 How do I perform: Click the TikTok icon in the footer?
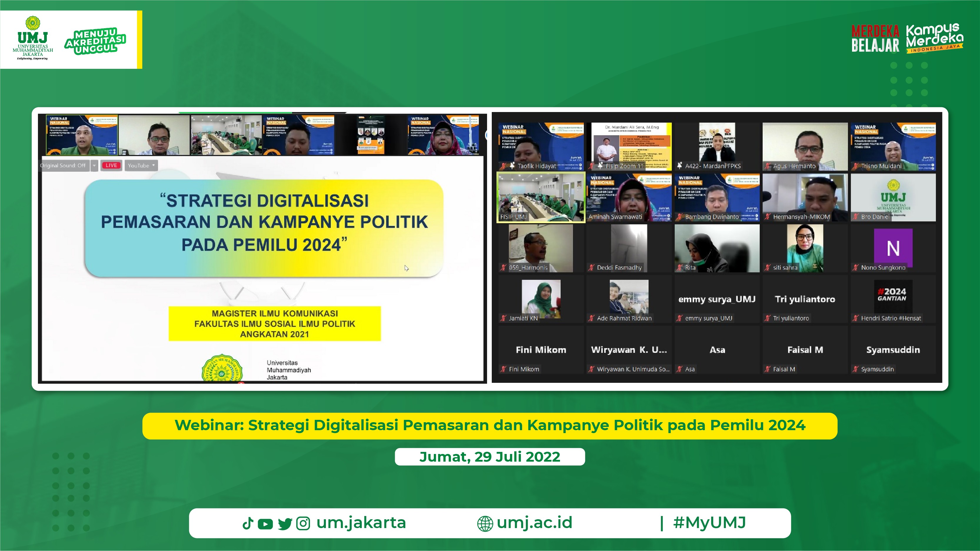[x=249, y=524]
